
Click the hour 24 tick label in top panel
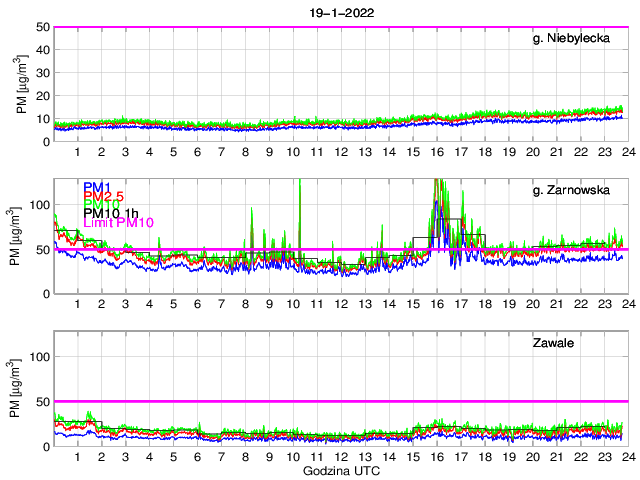coord(627,152)
